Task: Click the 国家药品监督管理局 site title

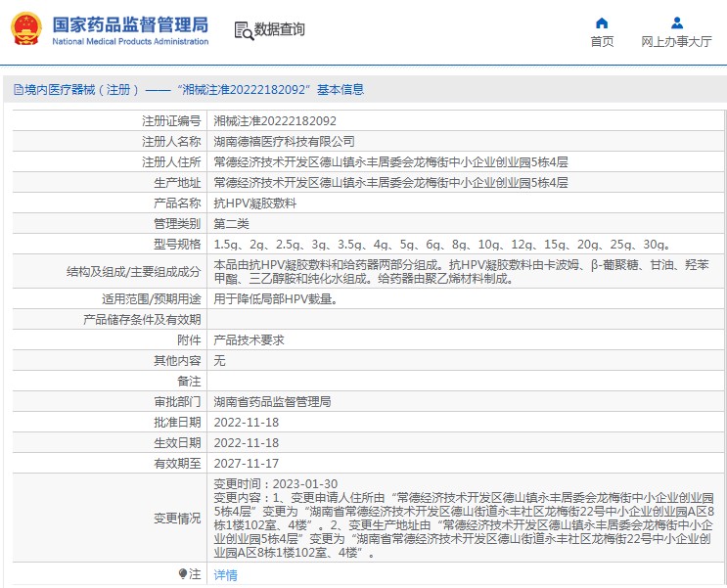Action: (129, 23)
